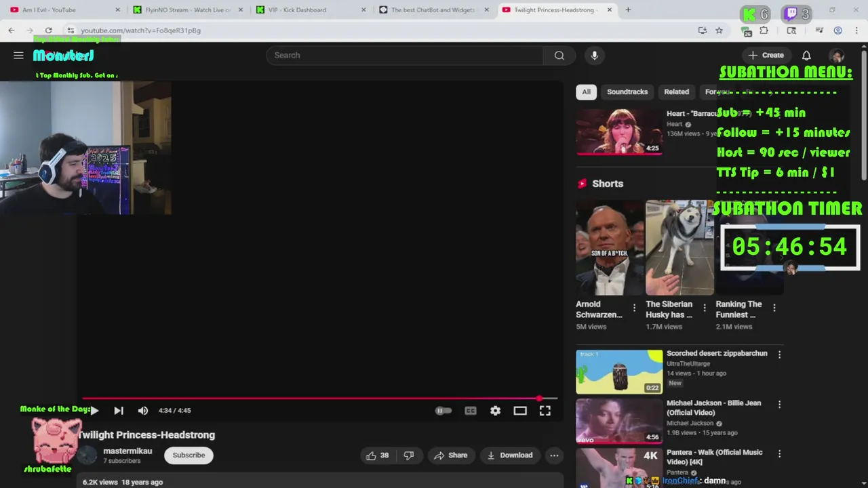868x488 pixels.
Task: Open the Extensions puzzle-piece menu
Action: (764, 30)
